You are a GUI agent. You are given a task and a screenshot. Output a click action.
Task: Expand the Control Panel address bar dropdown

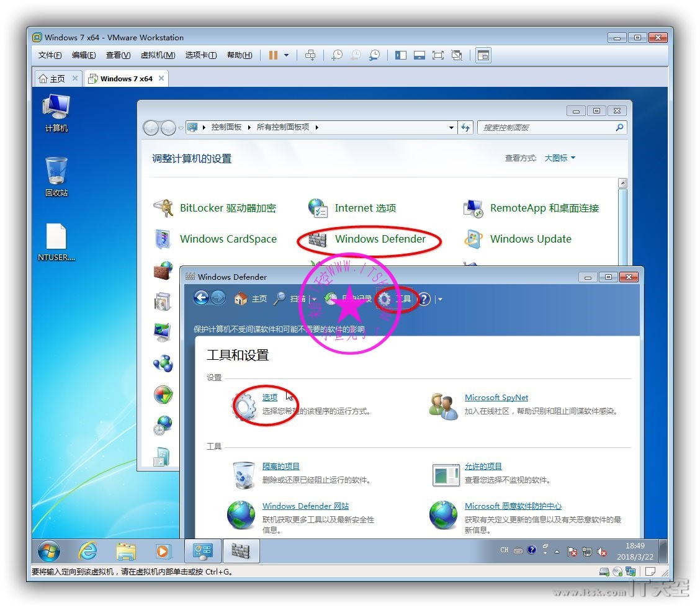coord(451,128)
